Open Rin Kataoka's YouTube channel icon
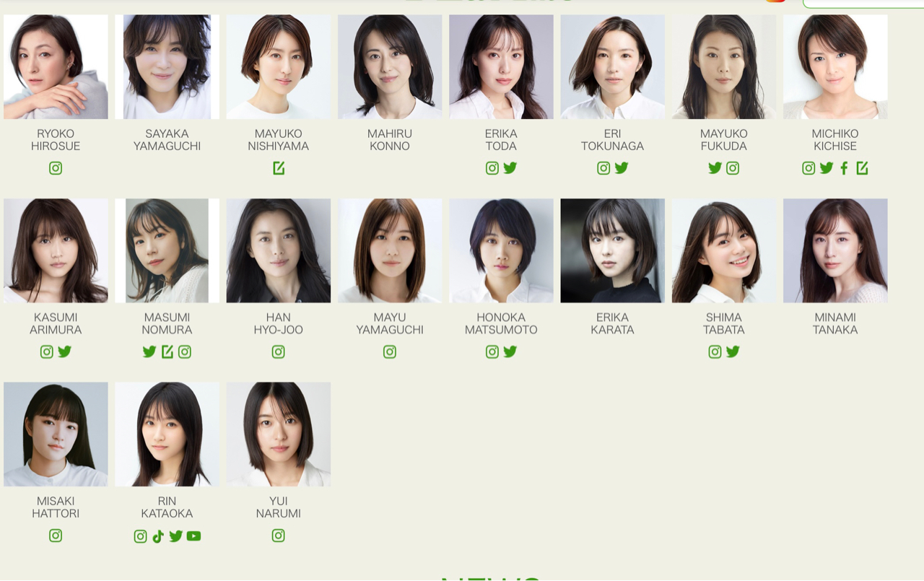Screen dimensions: 924x581 point(193,536)
